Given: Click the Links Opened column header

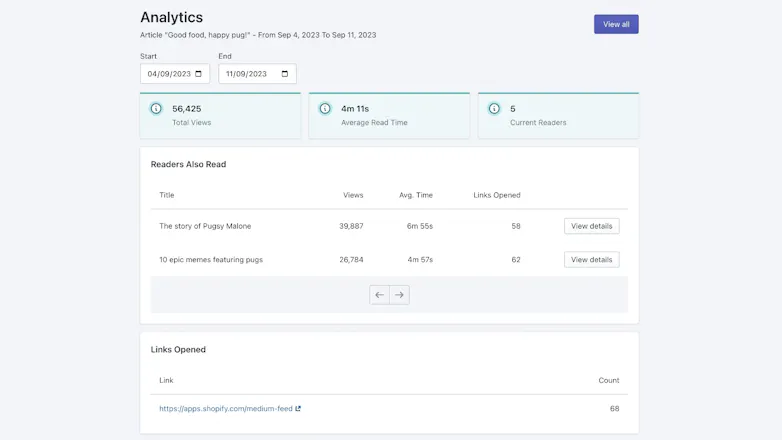Looking at the screenshot, I should 497,195.
